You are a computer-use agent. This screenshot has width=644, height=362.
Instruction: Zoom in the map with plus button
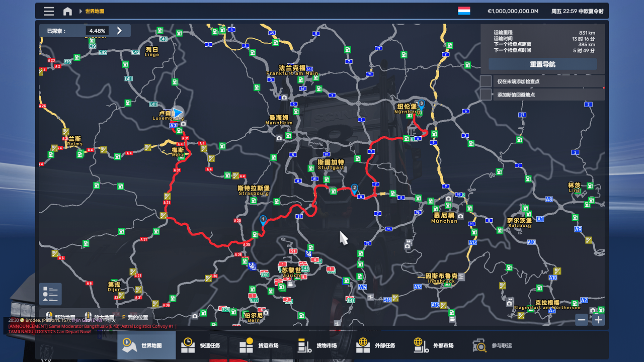[598, 320]
